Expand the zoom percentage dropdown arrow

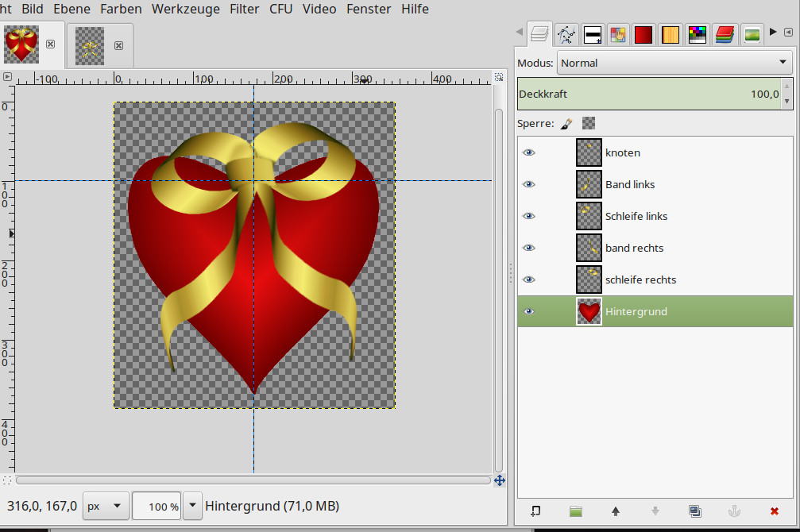click(x=192, y=506)
